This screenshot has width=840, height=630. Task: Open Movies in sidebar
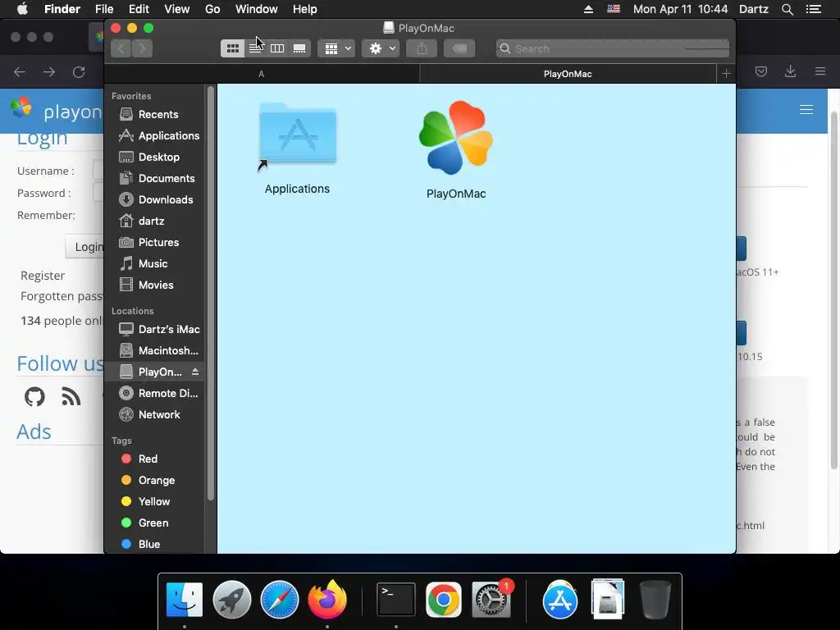(155, 285)
